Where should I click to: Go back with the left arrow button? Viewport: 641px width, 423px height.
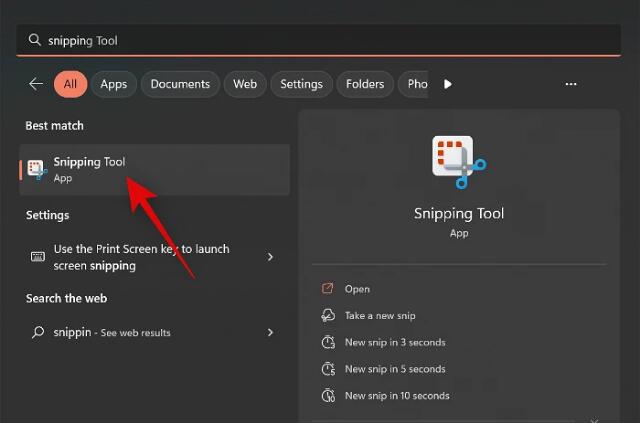36,84
